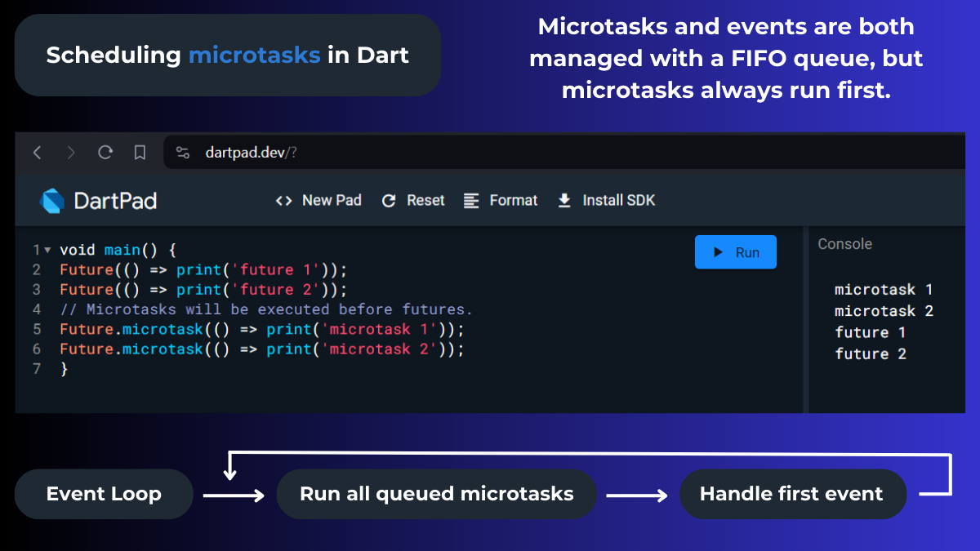The height and width of the screenshot is (551, 980).
Task: Click the Format text-lines icon
Action: [471, 200]
